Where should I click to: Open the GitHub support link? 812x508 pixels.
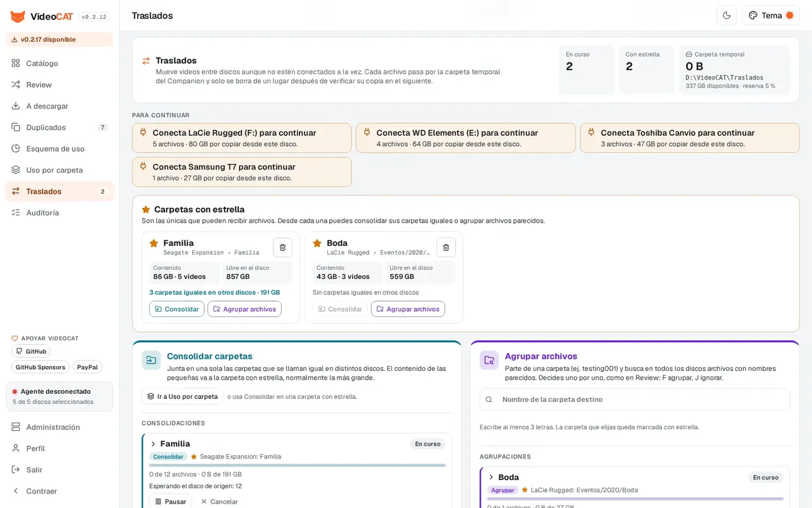31,351
